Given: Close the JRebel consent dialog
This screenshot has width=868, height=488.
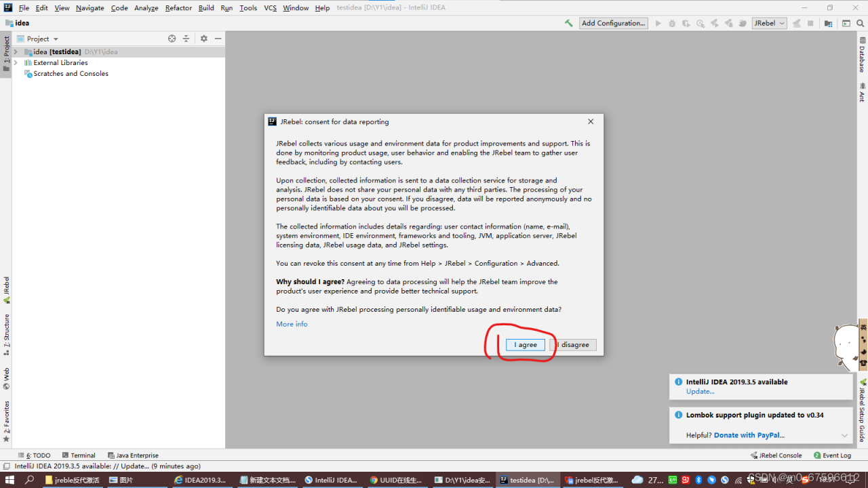Looking at the screenshot, I should 591,122.
